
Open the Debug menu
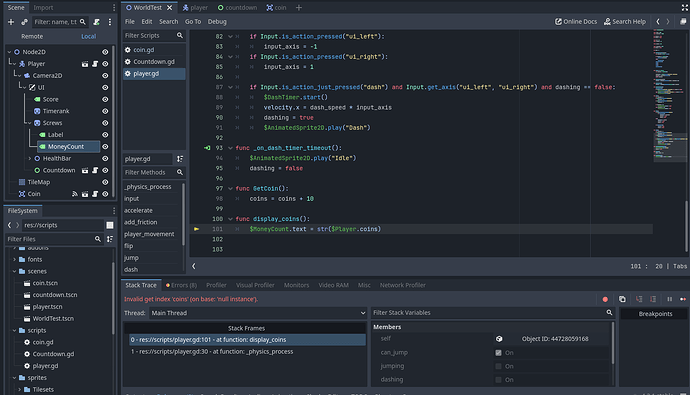click(x=217, y=22)
